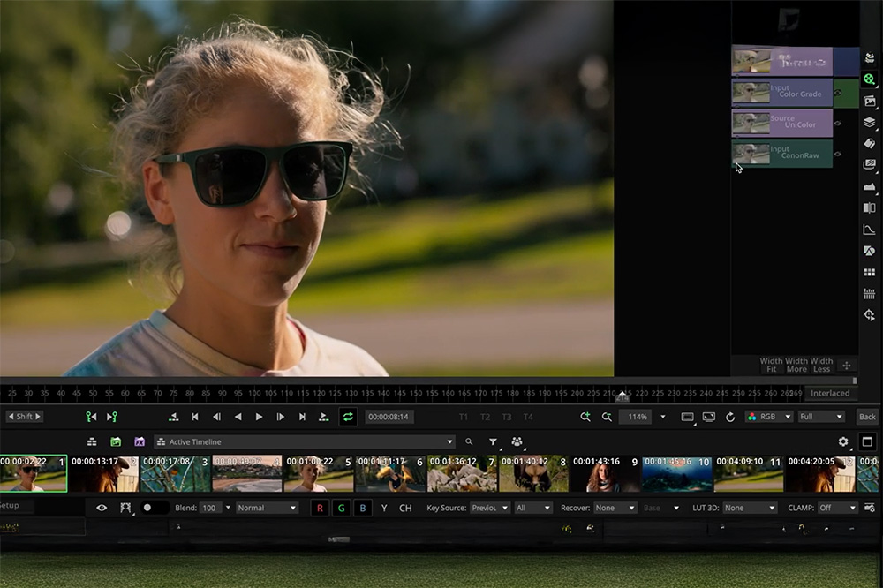Image resolution: width=883 pixels, height=588 pixels.
Task: Open the green color wheel grading icon
Action: click(x=869, y=79)
